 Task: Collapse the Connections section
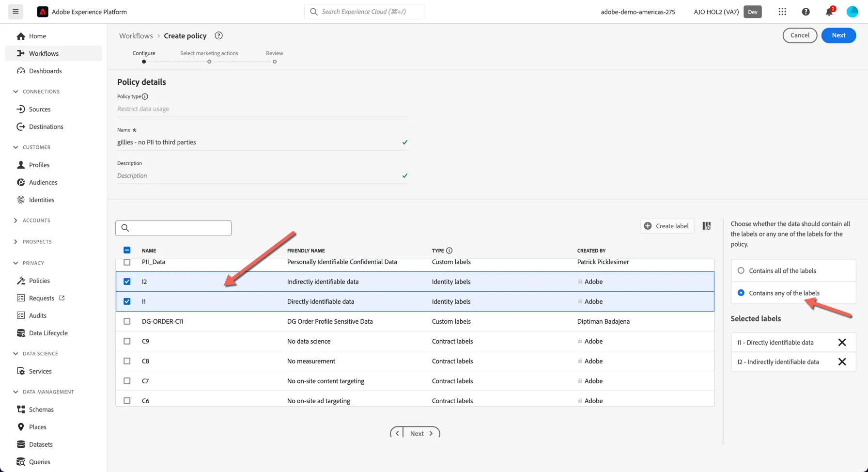click(x=15, y=92)
